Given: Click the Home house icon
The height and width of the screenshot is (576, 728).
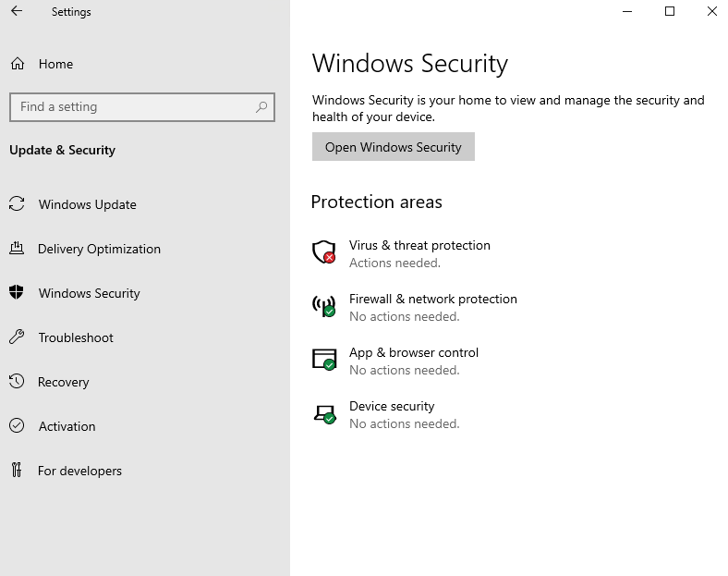Looking at the screenshot, I should click(x=17, y=64).
